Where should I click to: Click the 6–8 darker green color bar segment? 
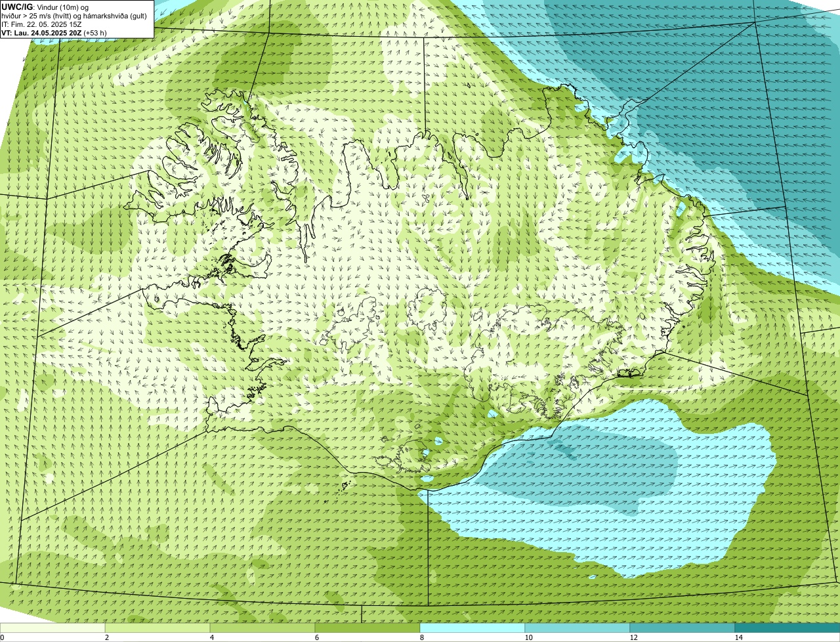(x=367, y=628)
